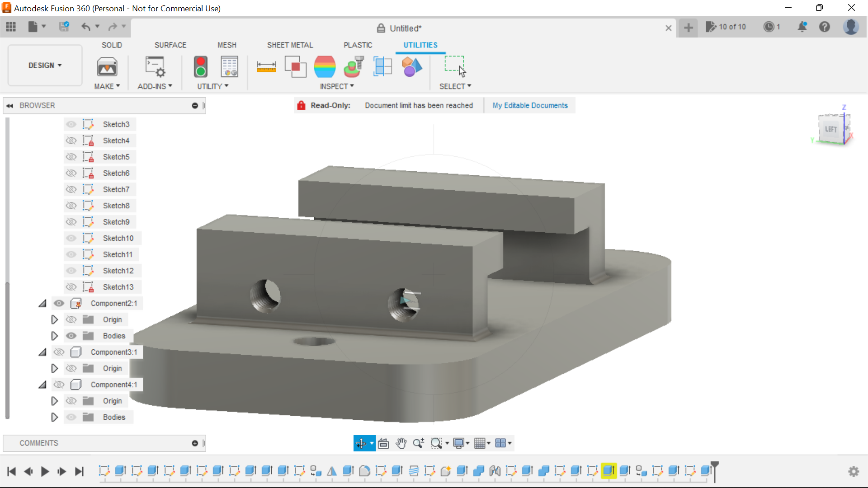Expand Component2:1 Bodies folder
The image size is (868, 488).
click(53, 335)
